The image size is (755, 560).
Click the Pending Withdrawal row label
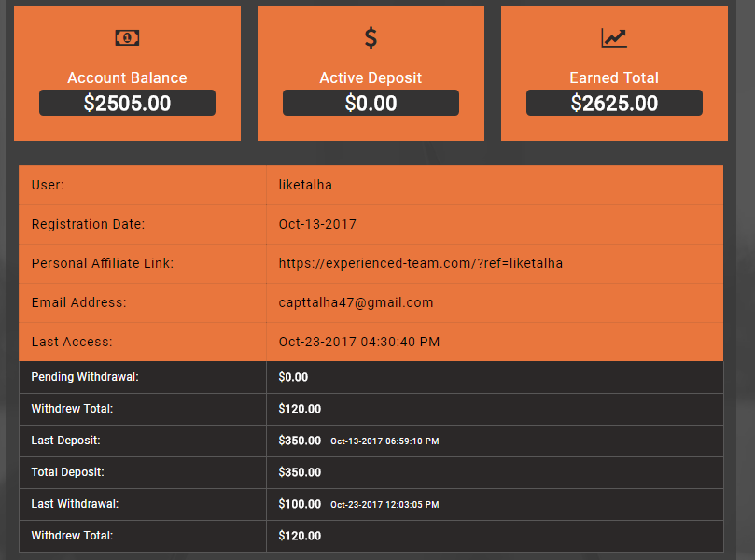click(85, 377)
